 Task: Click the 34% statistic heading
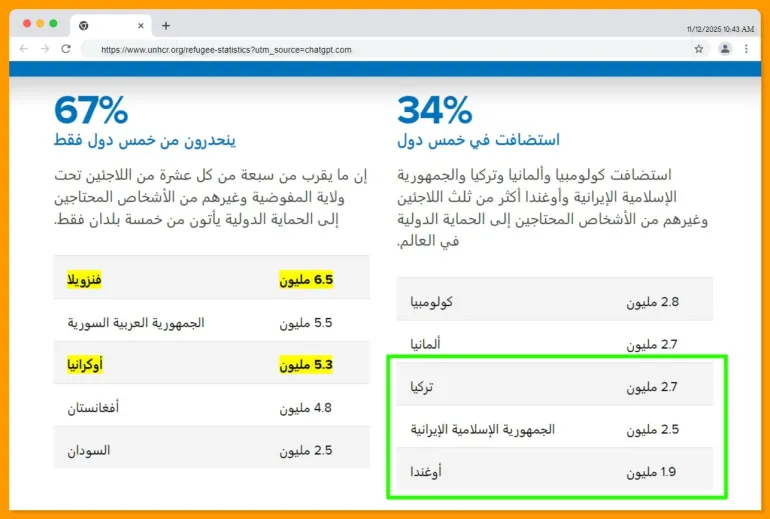[435, 110]
